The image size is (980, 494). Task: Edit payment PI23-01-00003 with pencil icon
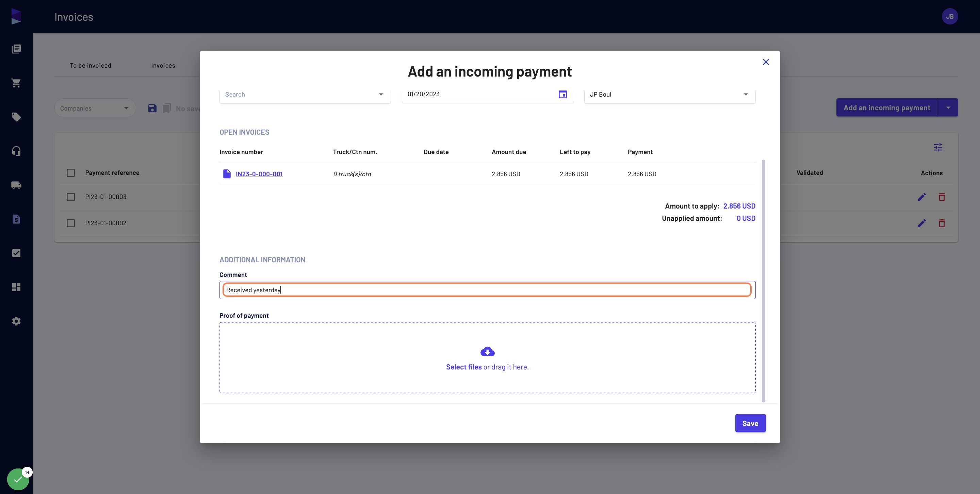pos(921,197)
